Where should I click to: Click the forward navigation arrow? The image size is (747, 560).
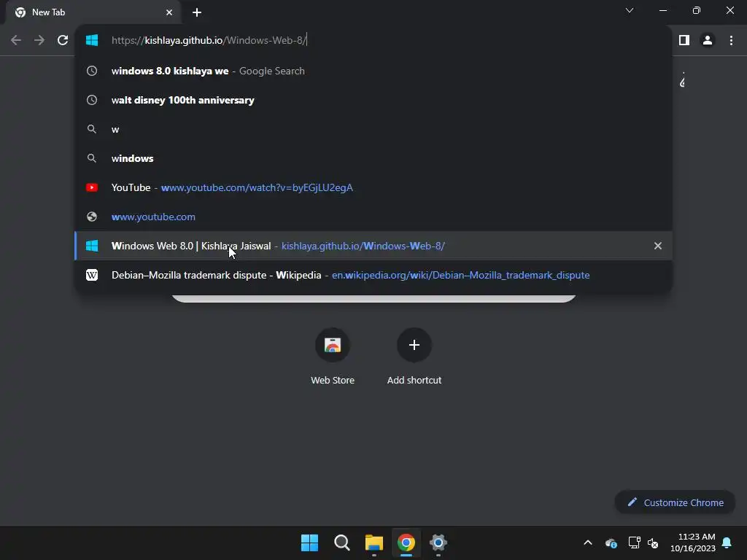point(39,41)
